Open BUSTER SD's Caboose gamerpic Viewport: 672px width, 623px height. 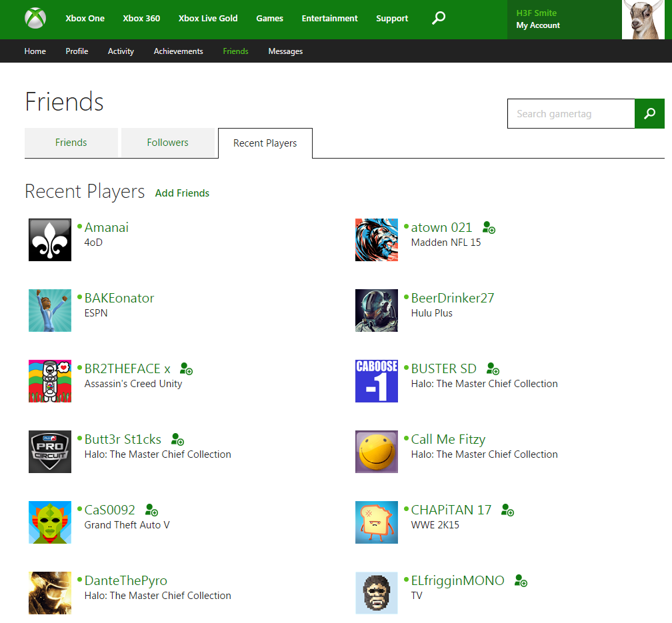pos(377,381)
